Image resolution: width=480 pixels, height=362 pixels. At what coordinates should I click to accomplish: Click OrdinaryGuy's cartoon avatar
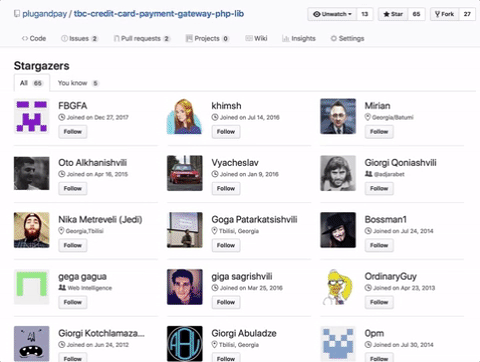pyautogui.click(x=338, y=287)
